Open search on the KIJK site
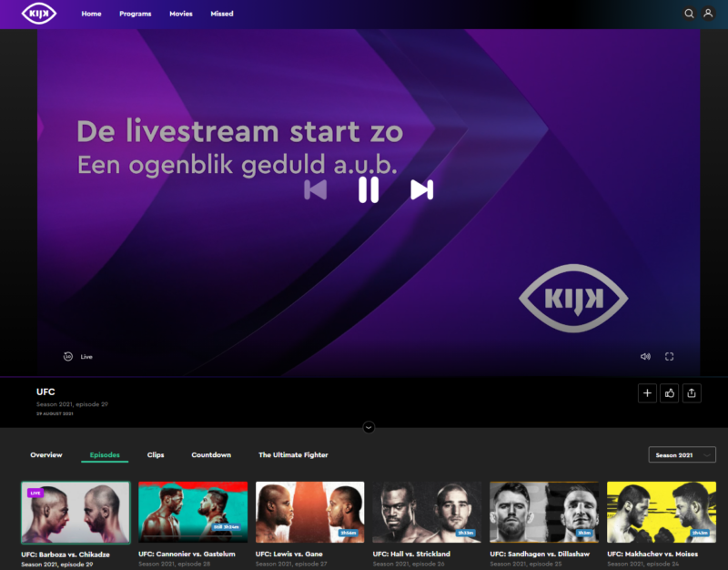The width and height of the screenshot is (728, 570). click(689, 14)
